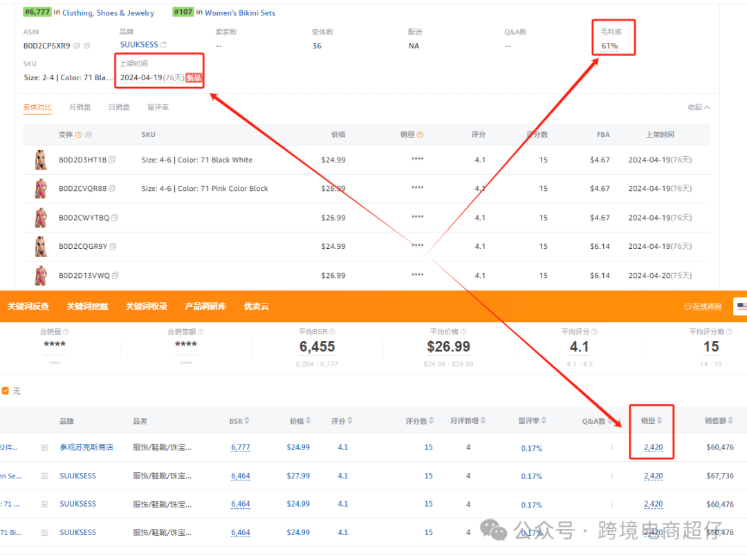Copy variant ASIN B0D2D3HT1B using copy icon
Image resolution: width=747 pixels, height=560 pixels.
pos(112,160)
